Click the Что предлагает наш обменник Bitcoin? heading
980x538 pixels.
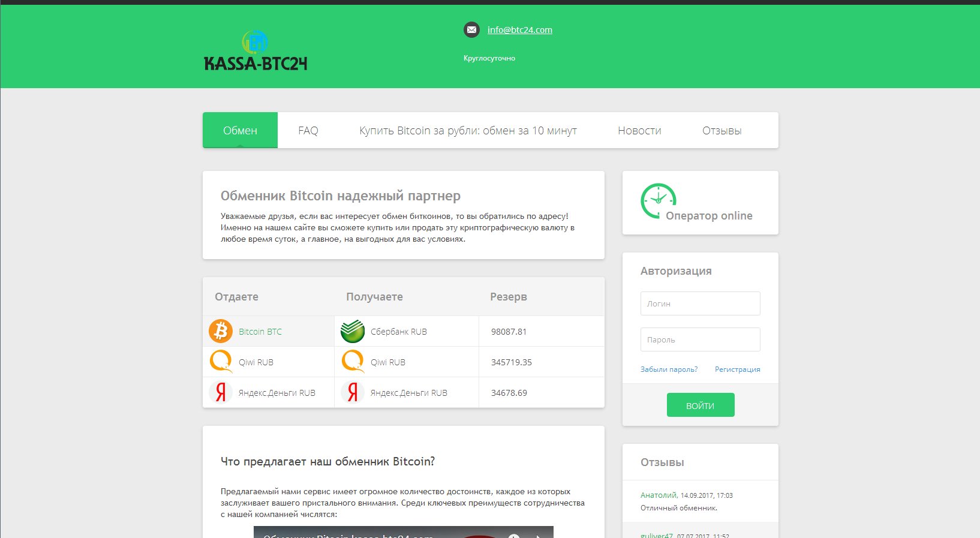coord(327,462)
